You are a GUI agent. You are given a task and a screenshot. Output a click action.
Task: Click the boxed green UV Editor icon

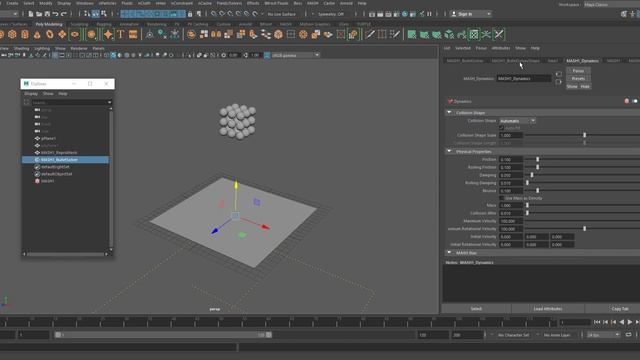473,34
